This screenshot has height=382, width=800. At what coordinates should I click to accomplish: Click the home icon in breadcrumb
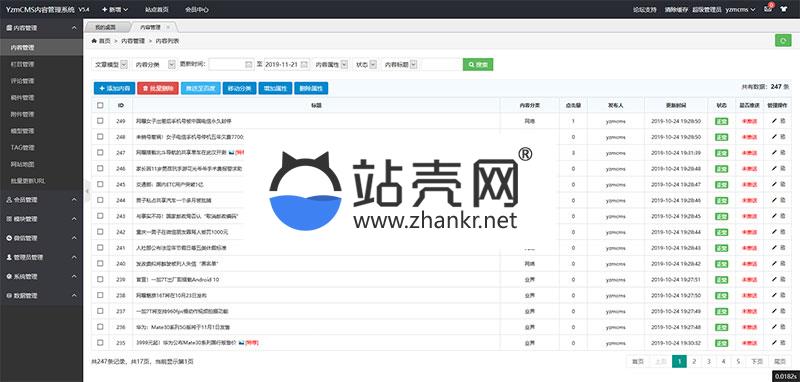(94, 40)
